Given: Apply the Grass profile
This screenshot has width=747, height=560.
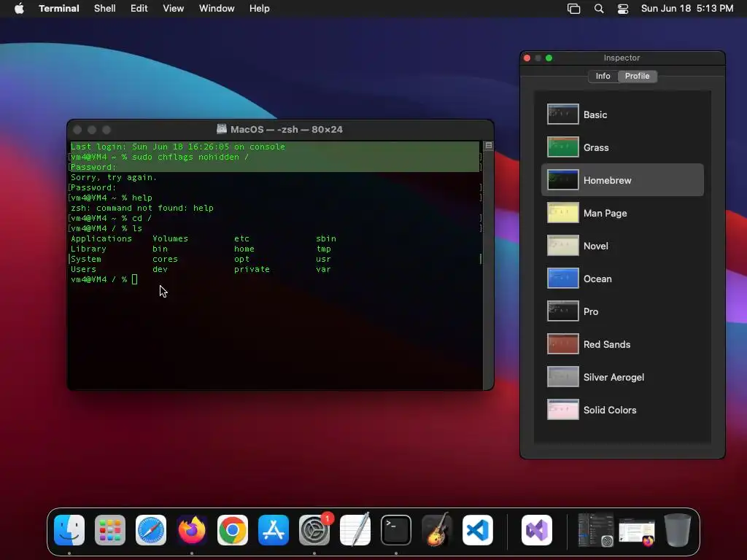Looking at the screenshot, I should (x=622, y=147).
